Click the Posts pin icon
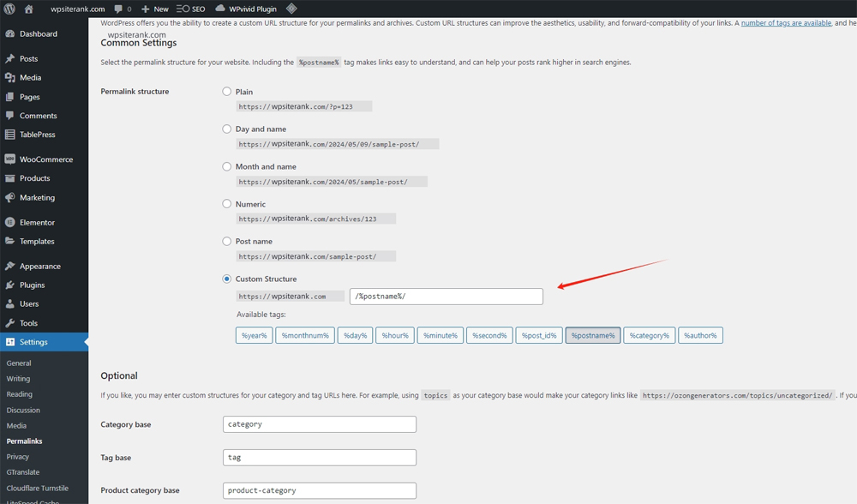The height and width of the screenshot is (504, 857). [9, 58]
